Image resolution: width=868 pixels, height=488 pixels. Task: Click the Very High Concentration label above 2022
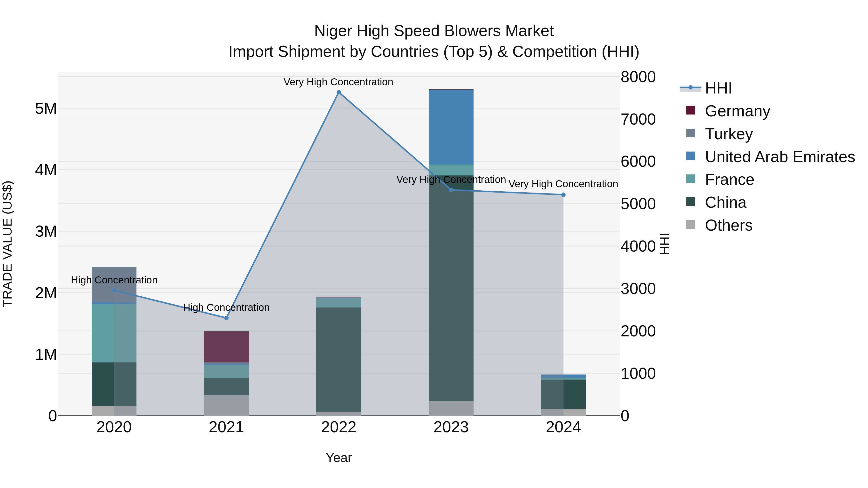pos(338,82)
